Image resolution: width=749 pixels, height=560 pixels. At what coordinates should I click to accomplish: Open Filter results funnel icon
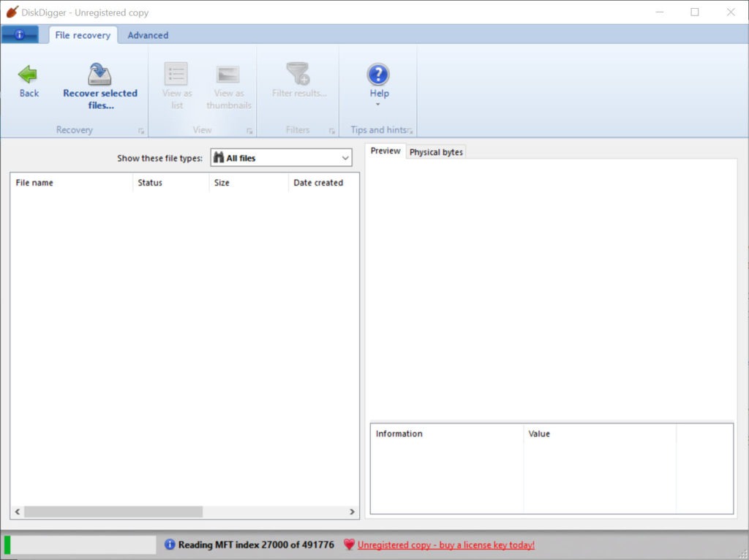point(298,74)
